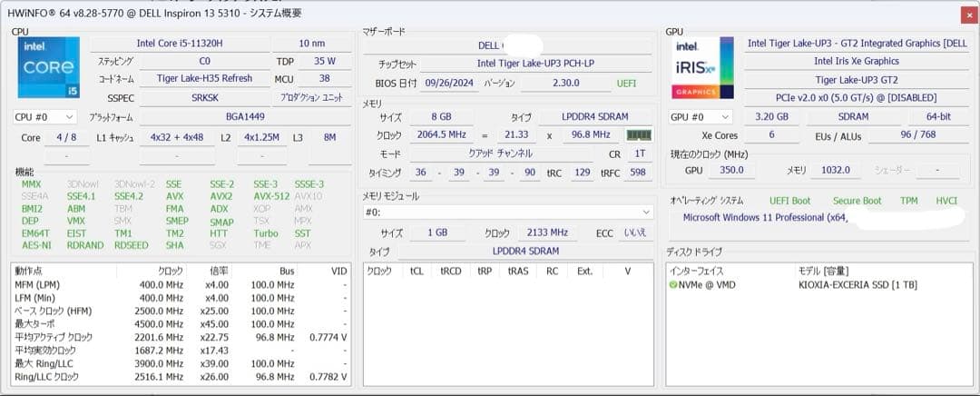This screenshot has height=396, width=980.
Task: Click the memory chip icon beside 96.8 MHz
Action: pos(639,134)
